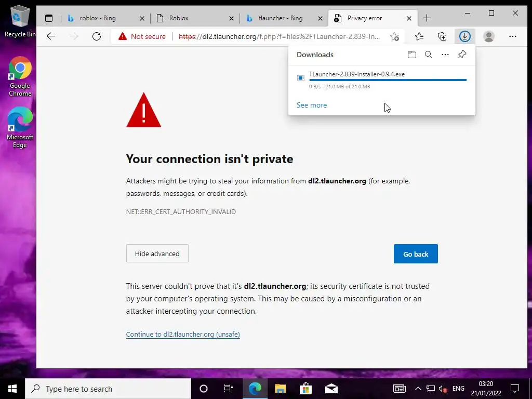Open the user profile avatar icon
This screenshot has height=399, width=532.
[x=488, y=36]
